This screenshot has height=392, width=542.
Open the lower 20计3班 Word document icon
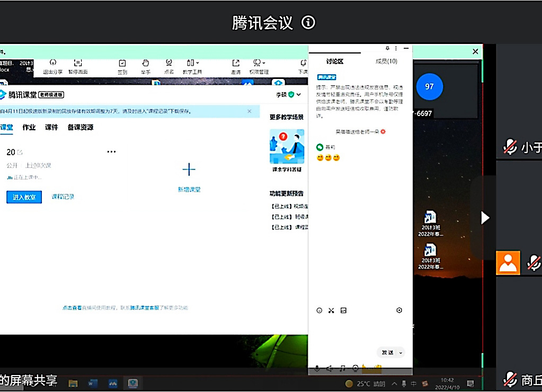[430, 256]
